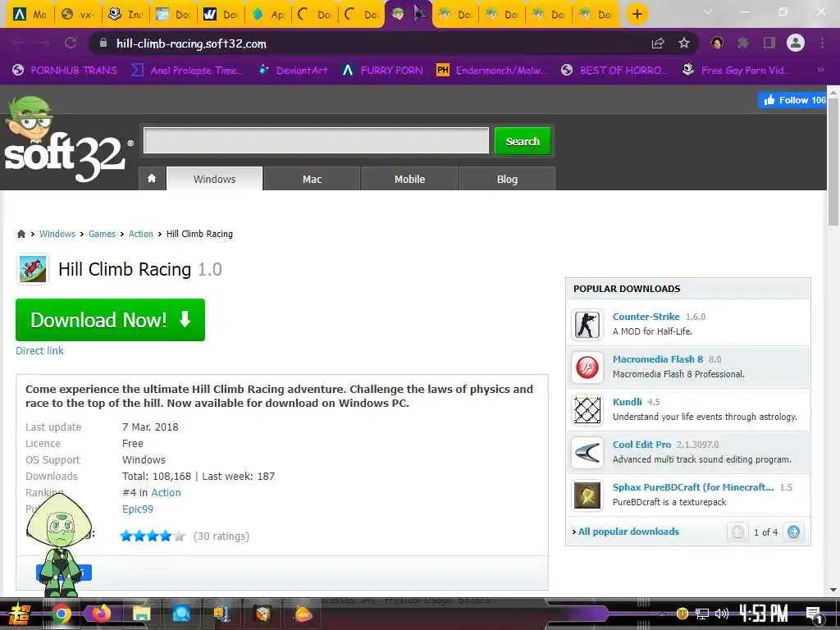The height and width of the screenshot is (630, 840).
Task: Click the Start button on the taskbar
Action: [x=20, y=614]
